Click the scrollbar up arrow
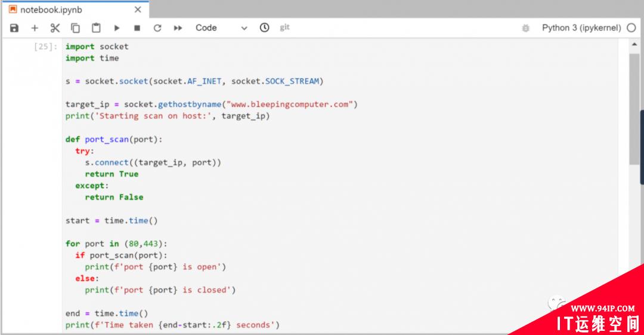The height and width of the screenshot is (335, 644). 634,44
